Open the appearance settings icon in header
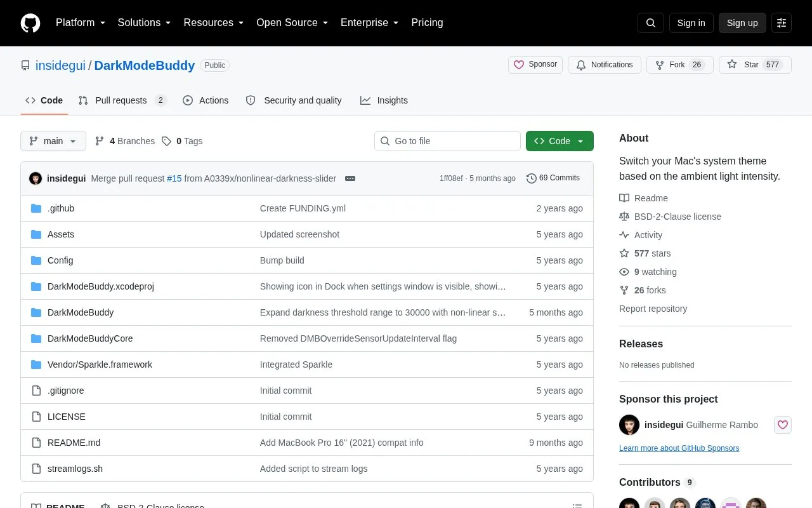The width and height of the screenshot is (812, 508). click(x=782, y=23)
